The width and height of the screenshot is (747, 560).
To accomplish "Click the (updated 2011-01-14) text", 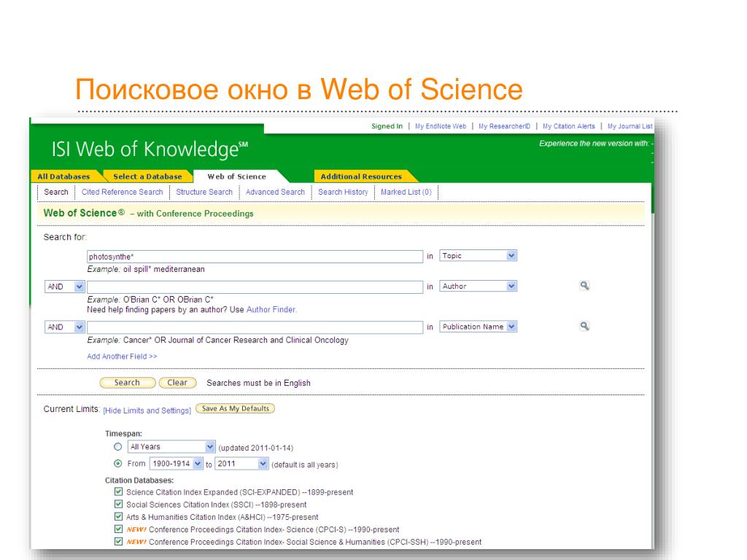I will 256,448.
